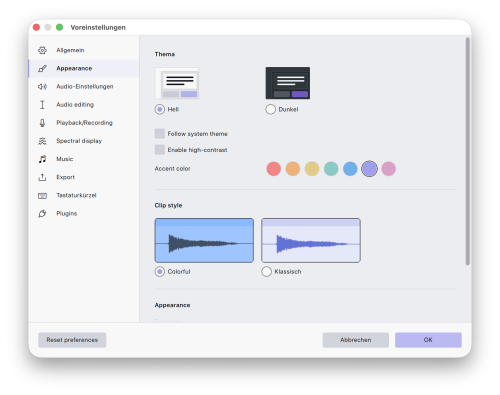Pick the yellow accent color
This screenshot has height=395, width=500.
[312, 169]
